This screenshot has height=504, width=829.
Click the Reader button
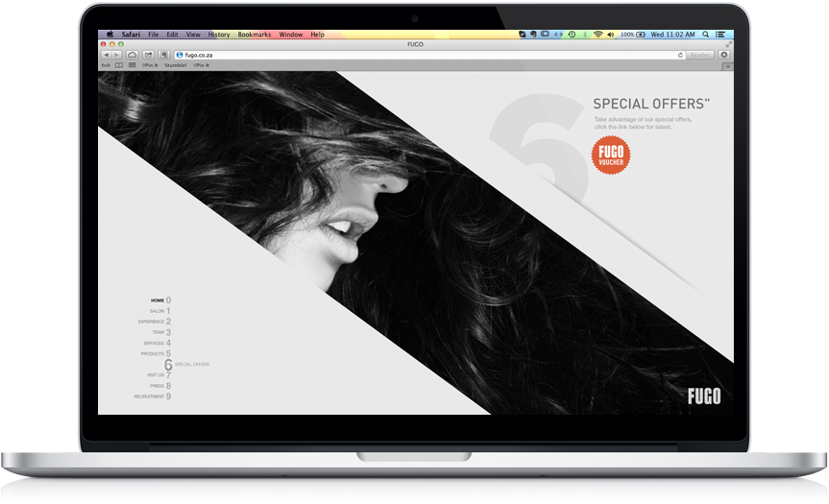700,55
